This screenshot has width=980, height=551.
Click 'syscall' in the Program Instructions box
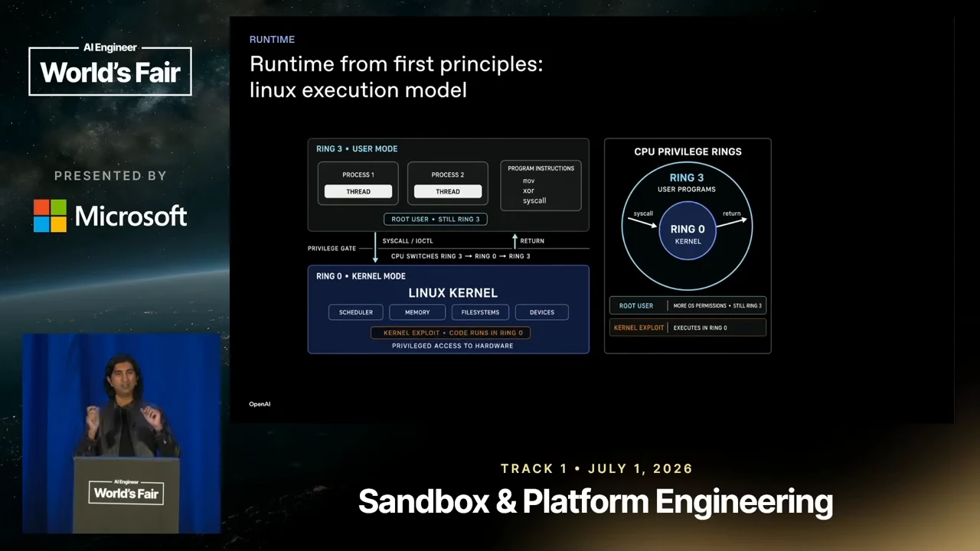click(x=534, y=201)
